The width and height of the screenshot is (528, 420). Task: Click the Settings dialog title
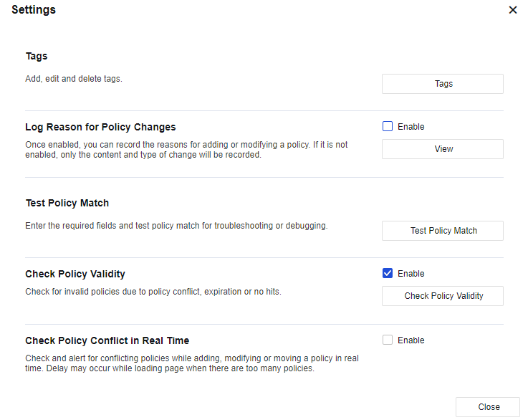(34, 10)
